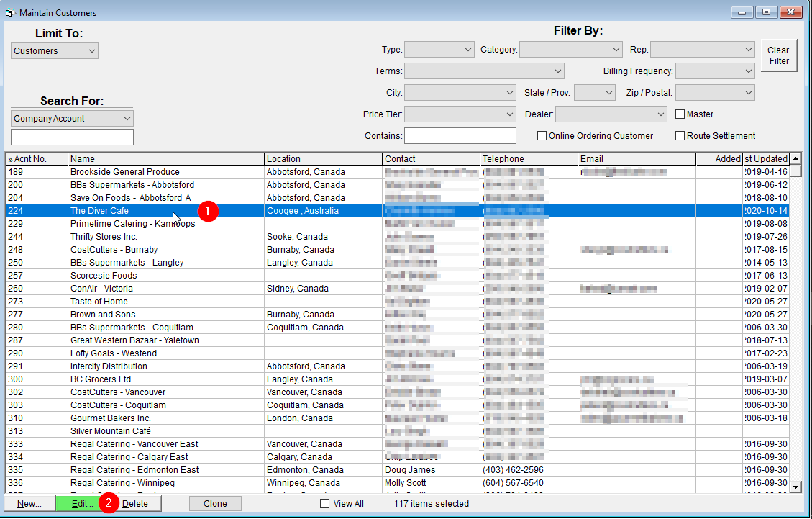Screen dimensions: 812x519
Task: Click the New... button
Action: 29,503
